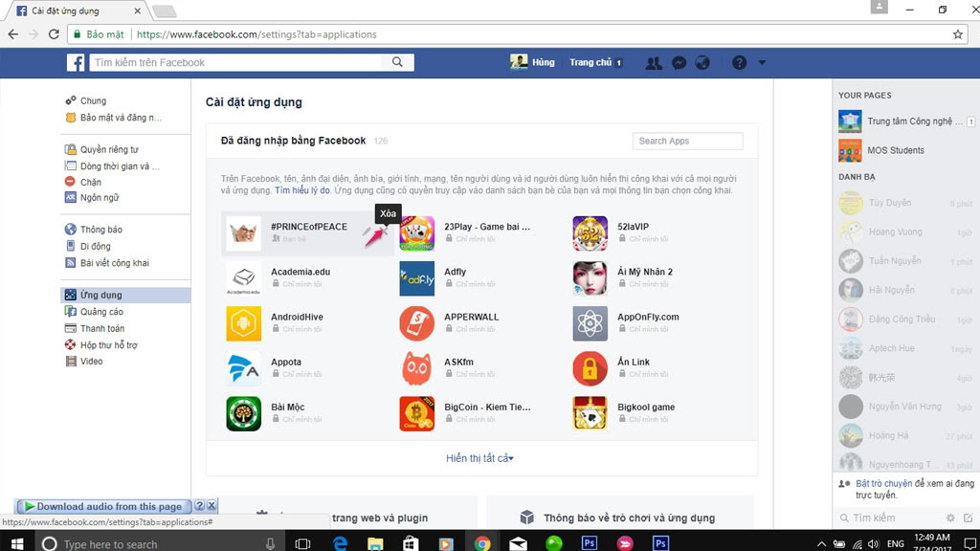This screenshot has height=551, width=980.
Task: Open Chung settings tab
Action: click(93, 100)
